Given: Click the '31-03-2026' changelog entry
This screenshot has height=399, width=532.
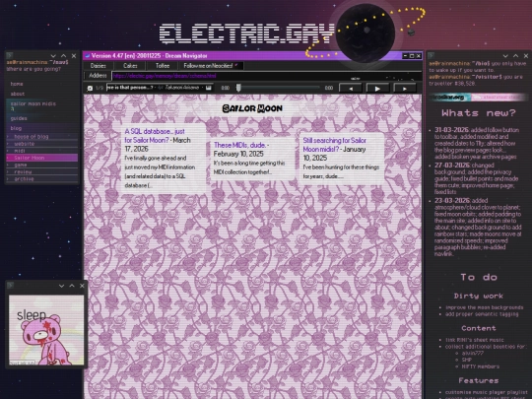Looking at the screenshot, I should coord(477,143).
